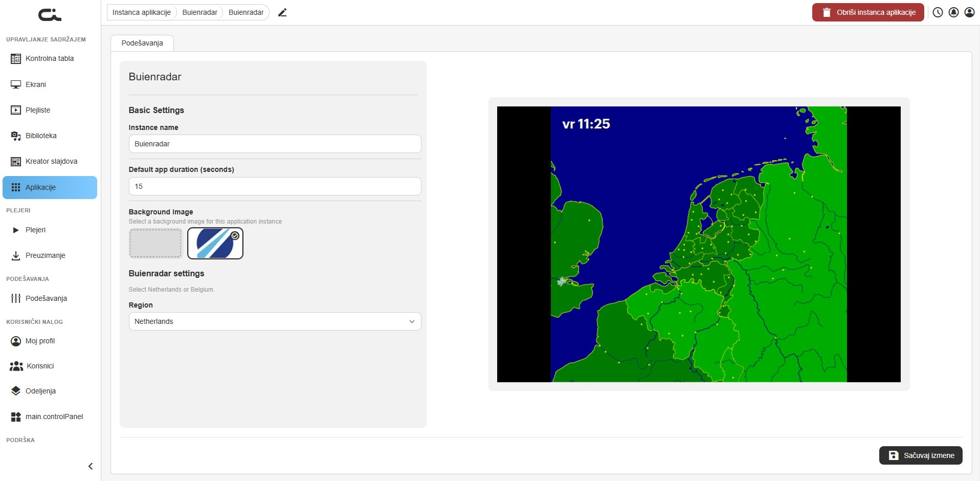Go to Instanca aplikacije breadcrumb
Viewport: 980px width, 481px height.
click(x=142, y=12)
